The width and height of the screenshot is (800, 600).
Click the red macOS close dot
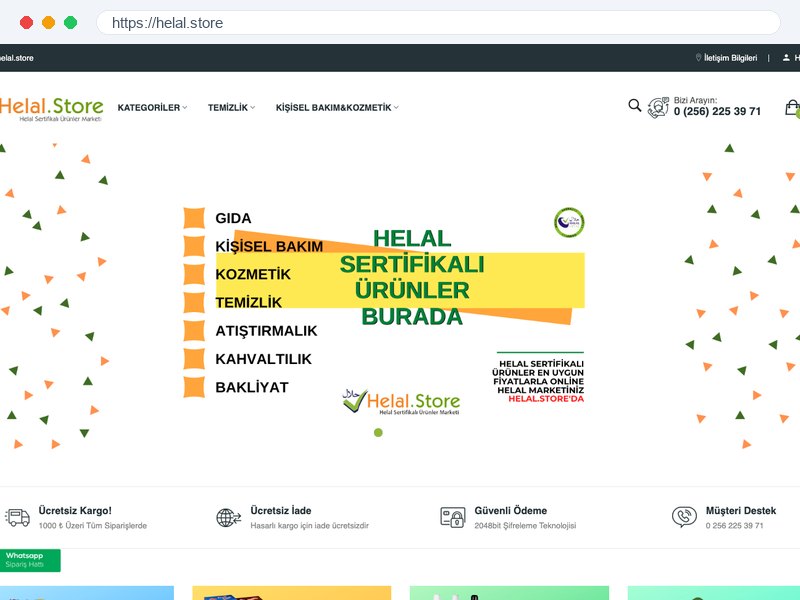pyautogui.click(x=27, y=22)
